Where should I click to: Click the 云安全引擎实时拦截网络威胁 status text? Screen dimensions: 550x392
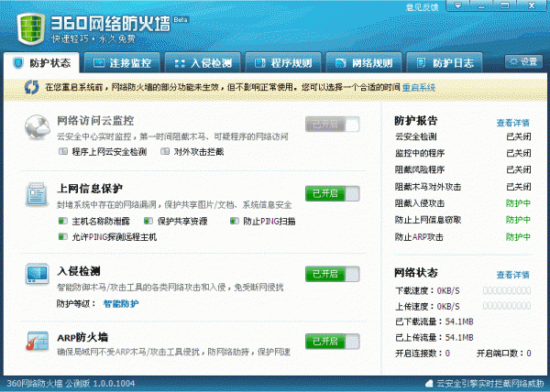489,384
